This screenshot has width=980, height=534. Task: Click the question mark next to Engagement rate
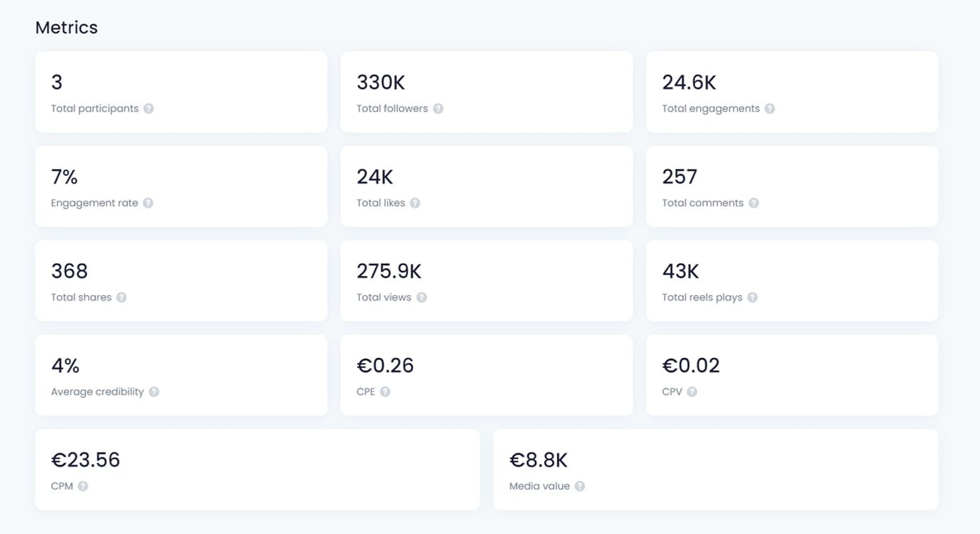click(x=148, y=203)
